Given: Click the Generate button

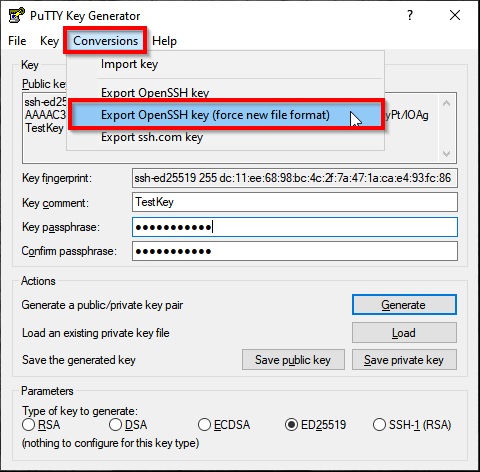Looking at the screenshot, I should tap(404, 305).
